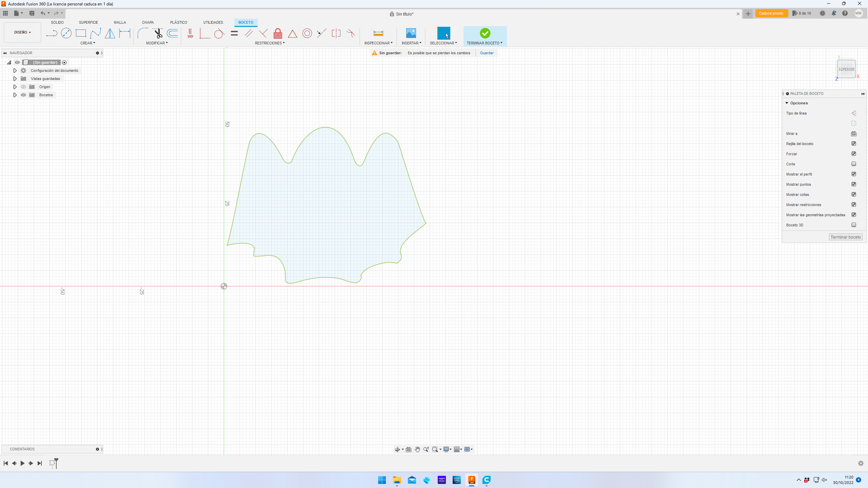Select the Fit Point Spline tool
Screen dimensions: 868x488
coord(96,33)
